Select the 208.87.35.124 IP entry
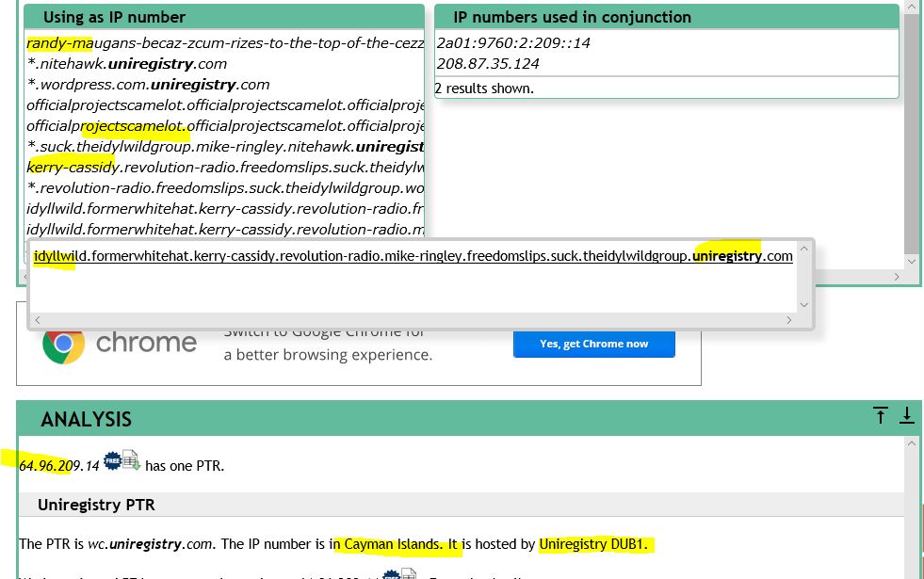Viewport: 924px width, 579px height. click(x=488, y=64)
